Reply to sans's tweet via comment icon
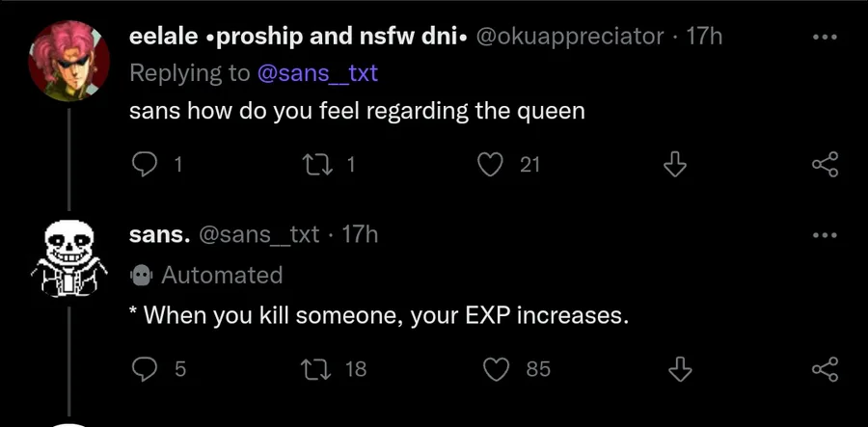This screenshot has height=427, width=868. [x=144, y=368]
